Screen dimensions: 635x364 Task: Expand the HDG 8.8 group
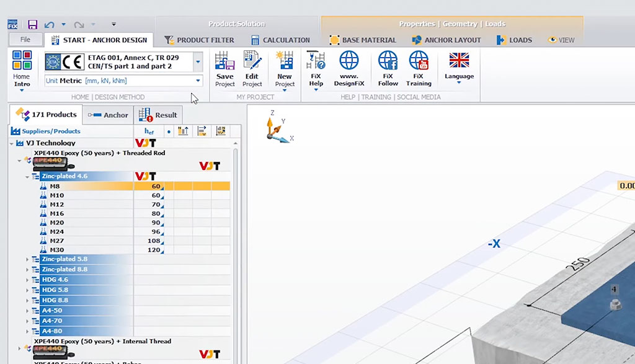pos(27,301)
